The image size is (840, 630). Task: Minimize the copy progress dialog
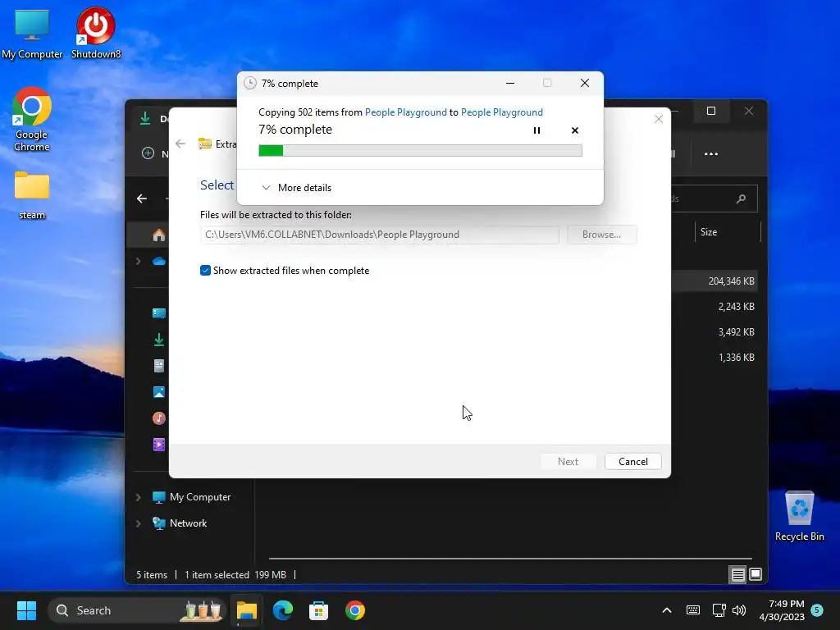pyautogui.click(x=510, y=83)
